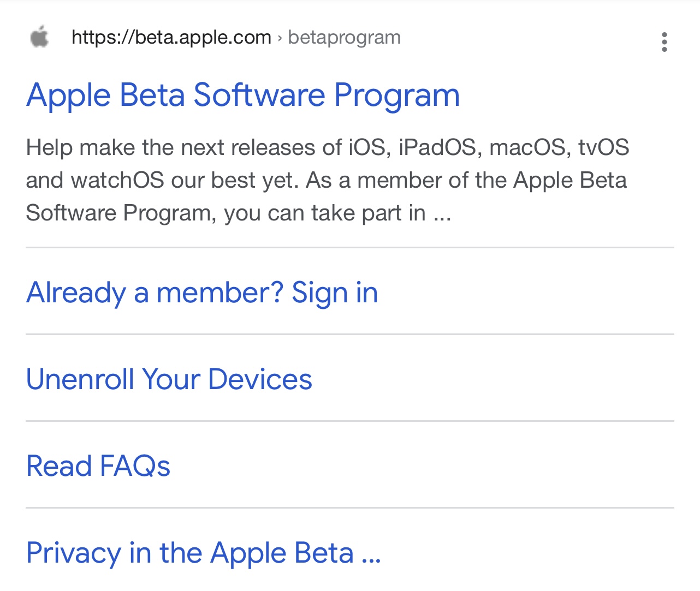Open the Read FAQs sitelink
This screenshot has width=700, height=591.
tap(98, 465)
